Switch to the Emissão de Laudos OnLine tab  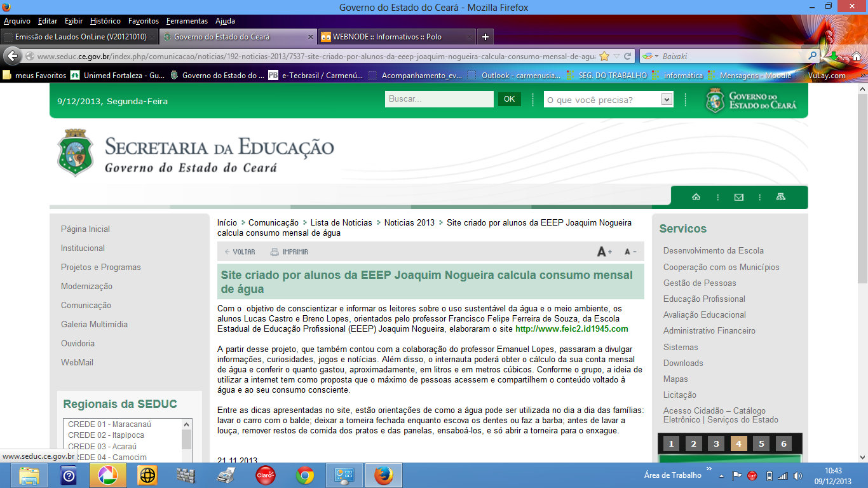tap(79, 37)
